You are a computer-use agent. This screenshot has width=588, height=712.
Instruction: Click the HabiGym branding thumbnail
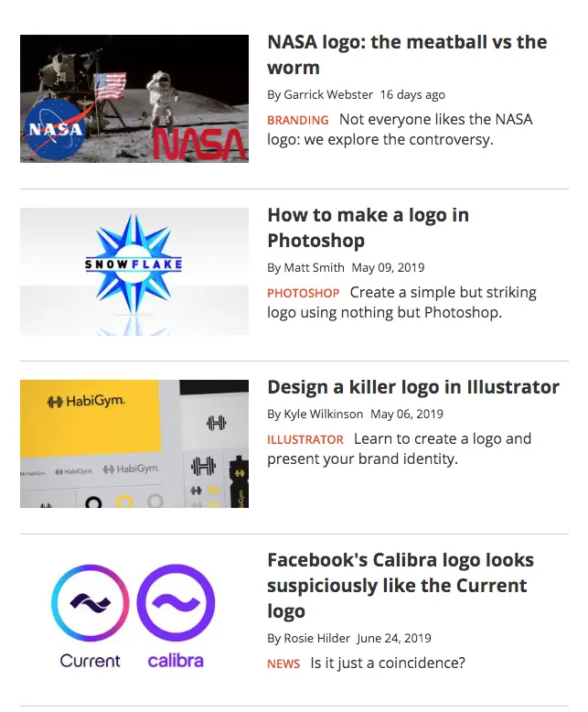pyautogui.click(x=134, y=444)
